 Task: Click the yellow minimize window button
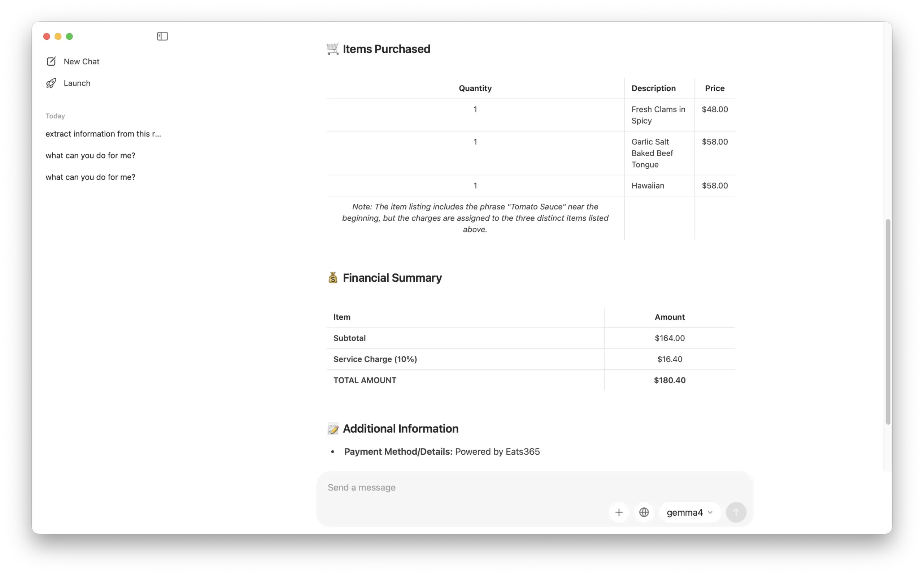pyautogui.click(x=58, y=36)
